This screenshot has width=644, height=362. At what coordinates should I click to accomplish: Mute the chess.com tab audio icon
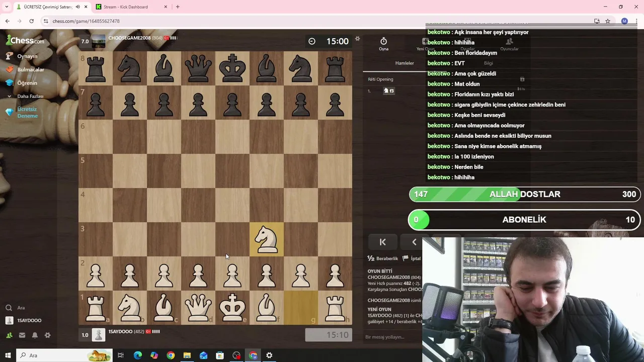click(77, 7)
